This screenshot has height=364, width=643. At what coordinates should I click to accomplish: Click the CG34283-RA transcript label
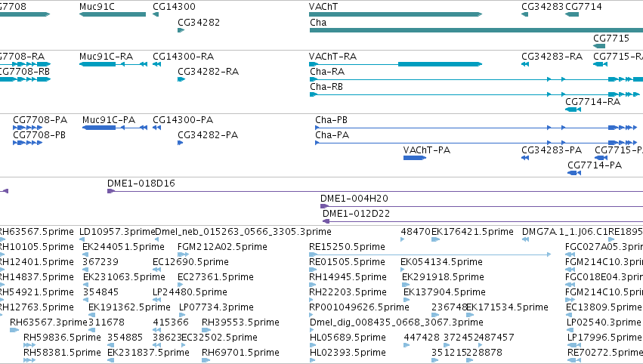click(552, 57)
